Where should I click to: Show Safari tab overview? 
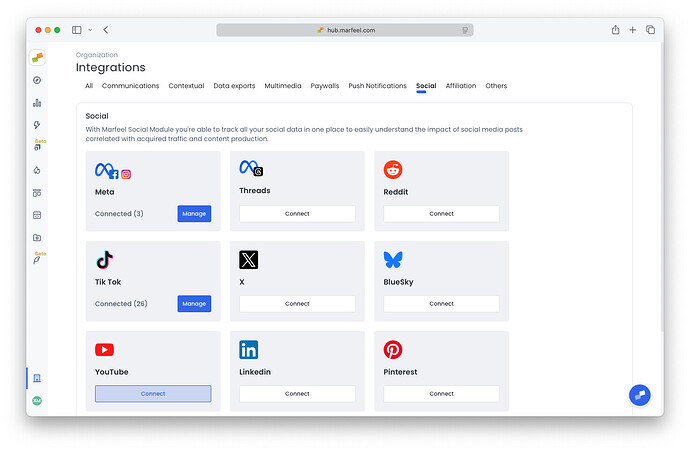(650, 30)
